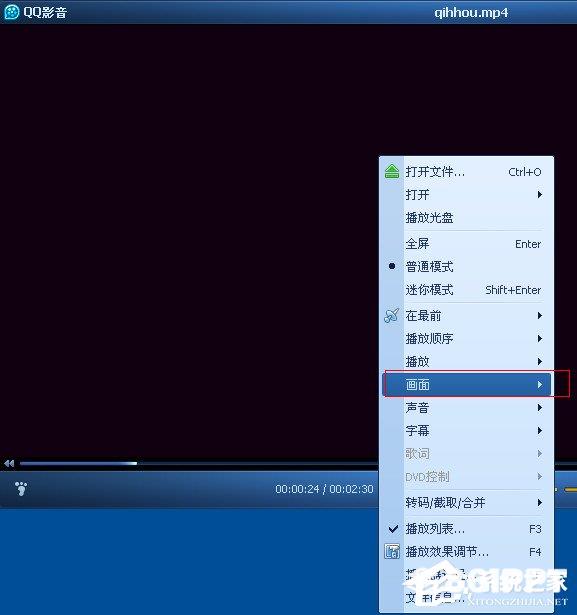Click the rewind icon left of progress bar
577x615 pixels.
(x=9, y=464)
